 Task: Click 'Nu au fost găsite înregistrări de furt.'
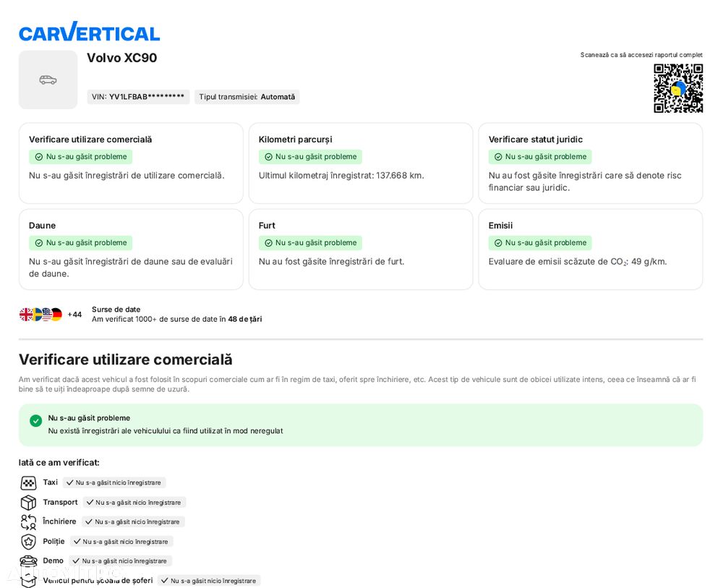(332, 262)
